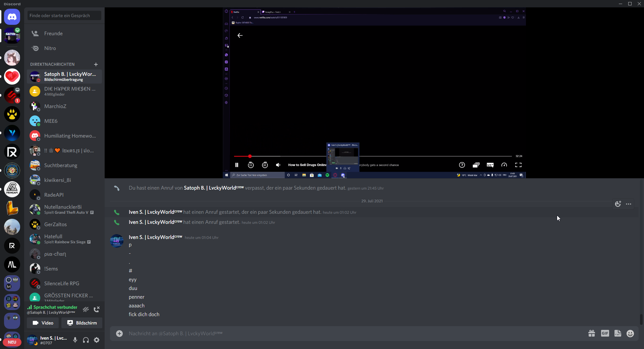644x349 pixels.
Task: Open the emoji picker
Action: (x=630, y=333)
